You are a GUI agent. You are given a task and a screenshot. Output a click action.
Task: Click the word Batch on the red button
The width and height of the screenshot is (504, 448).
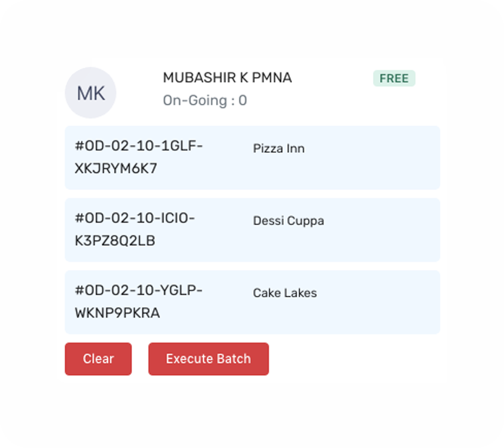[x=234, y=359]
